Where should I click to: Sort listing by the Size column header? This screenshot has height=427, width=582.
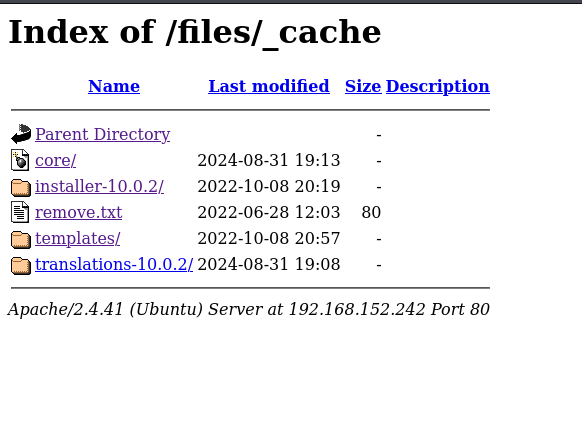[363, 86]
